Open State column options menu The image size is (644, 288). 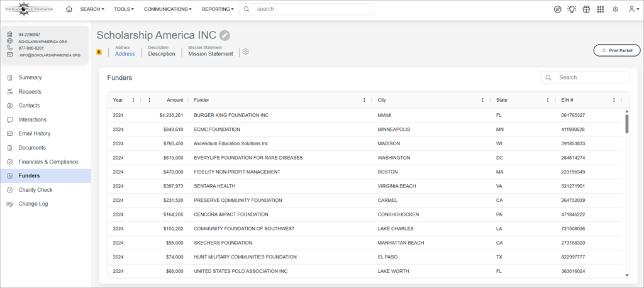(548, 100)
